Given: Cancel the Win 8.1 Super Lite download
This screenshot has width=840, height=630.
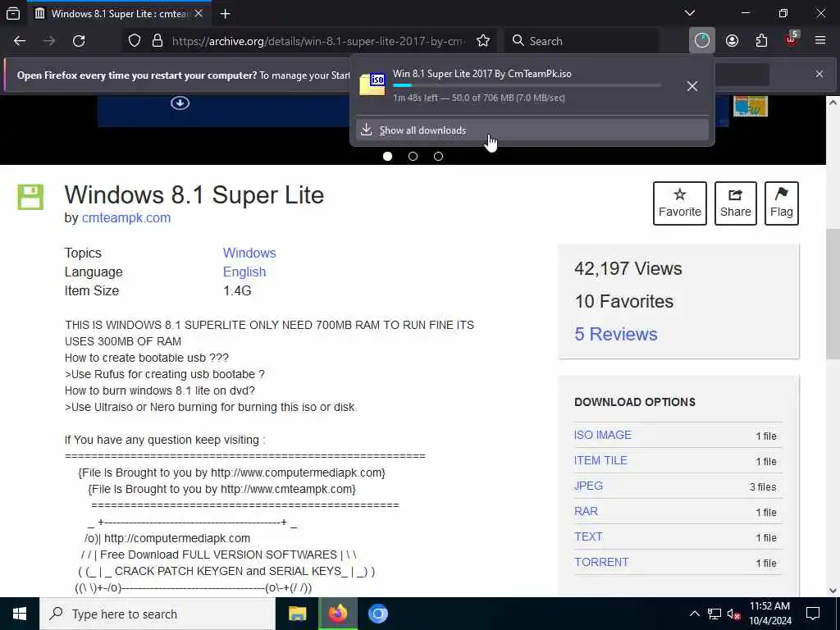Looking at the screenshot, I should pyautogui.click(x=692, y=86).
